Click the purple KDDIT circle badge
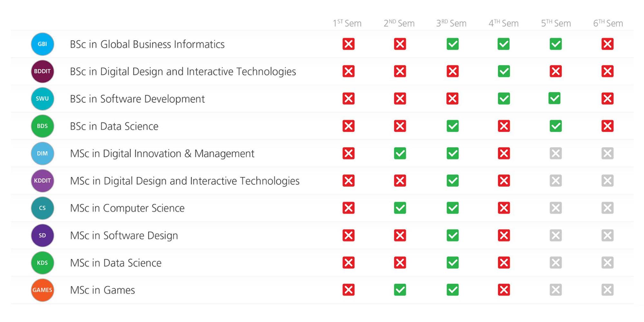 42,181
